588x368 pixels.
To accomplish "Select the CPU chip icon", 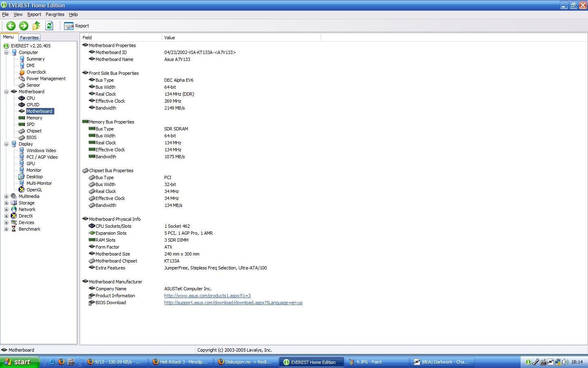I will point(22,98).
